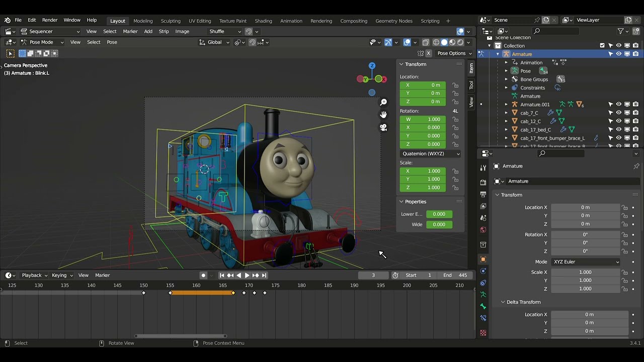
Task: Select wireframe viewport shading
Action: (x=436, y=42)
